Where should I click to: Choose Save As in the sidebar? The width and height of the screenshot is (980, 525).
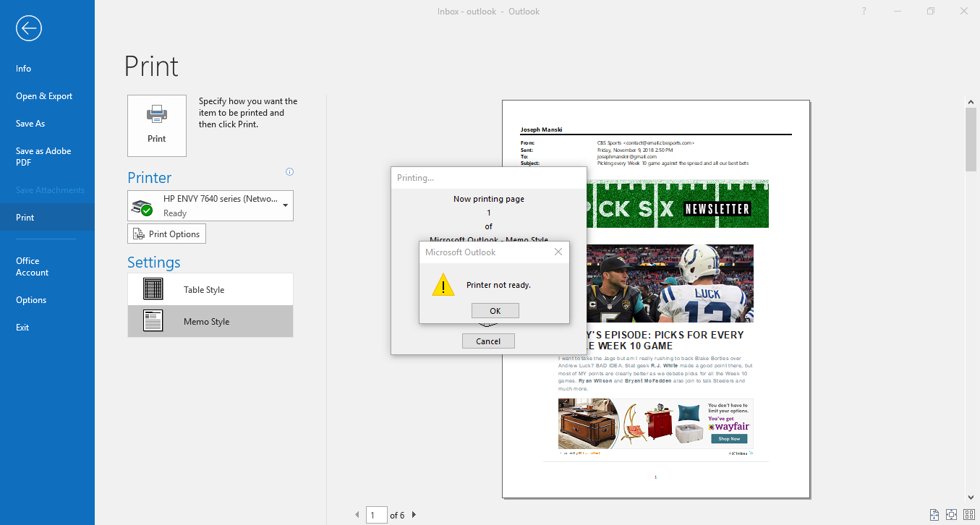[x=30, y=124]
